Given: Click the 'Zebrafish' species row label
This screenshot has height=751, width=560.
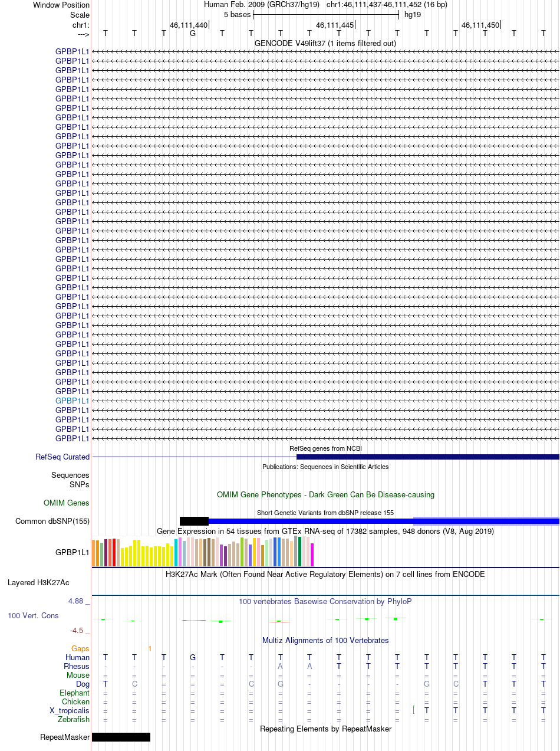Looking at the screenshot, I should pos(74,719).
